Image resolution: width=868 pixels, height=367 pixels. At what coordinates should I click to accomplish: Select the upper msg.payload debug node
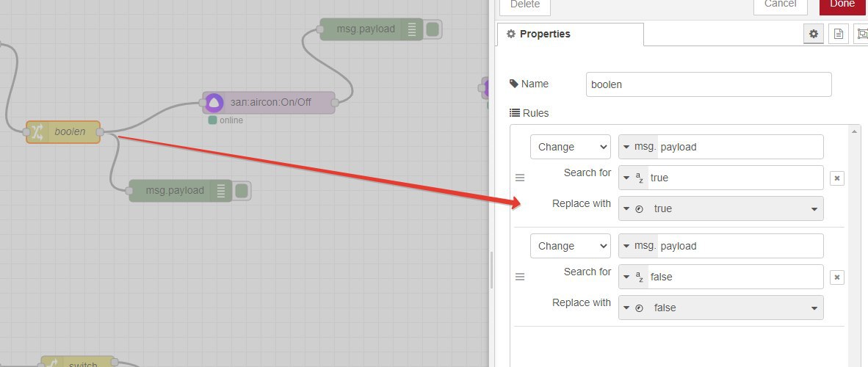pos(372,29)
